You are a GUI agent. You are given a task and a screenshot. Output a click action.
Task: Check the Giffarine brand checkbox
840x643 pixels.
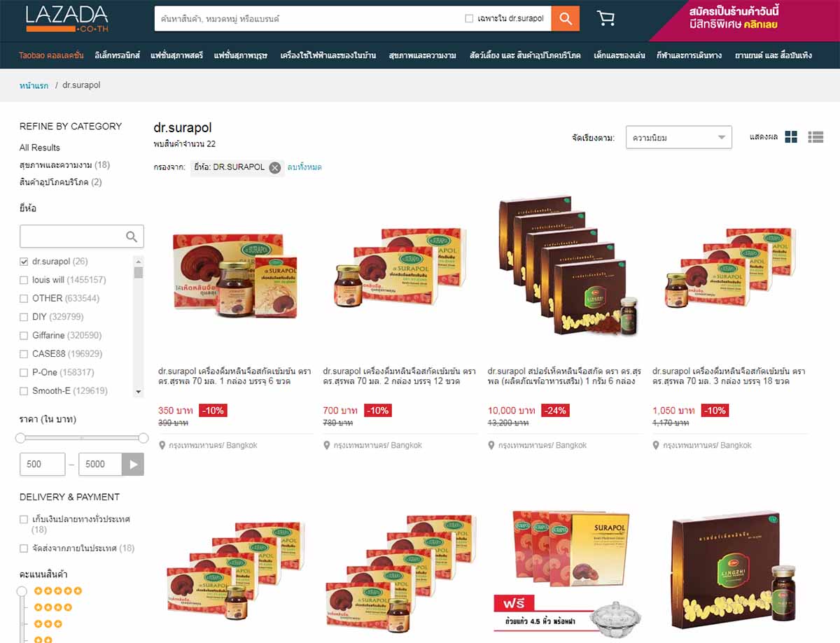pos(24,335)
